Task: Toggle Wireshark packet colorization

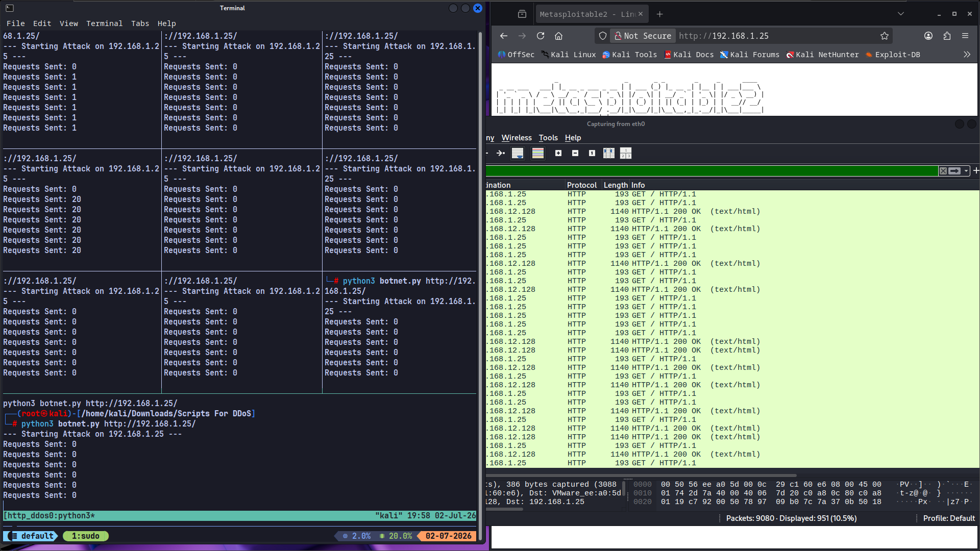Action: click(538, 153)
